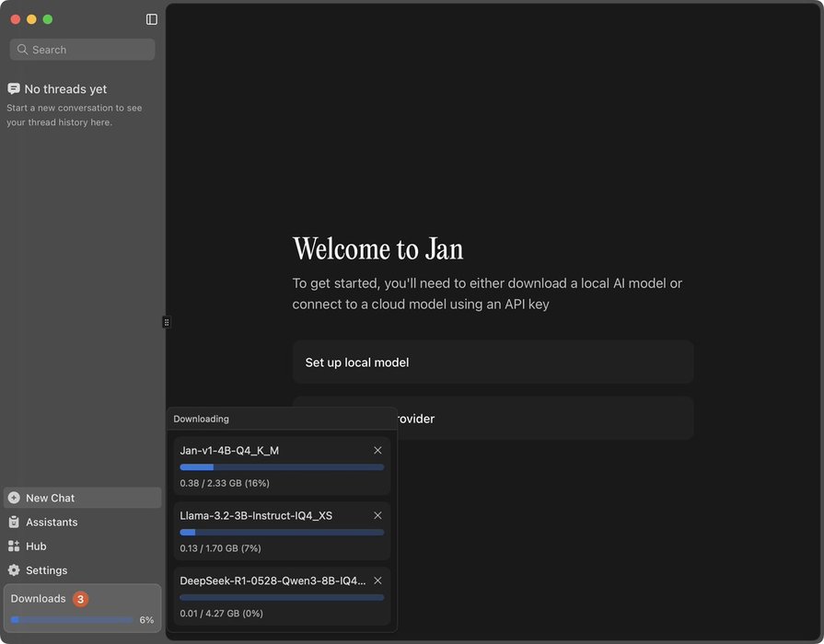Open the Assistants page
This screenshot has width=824, height=644.
pos(83,522)
